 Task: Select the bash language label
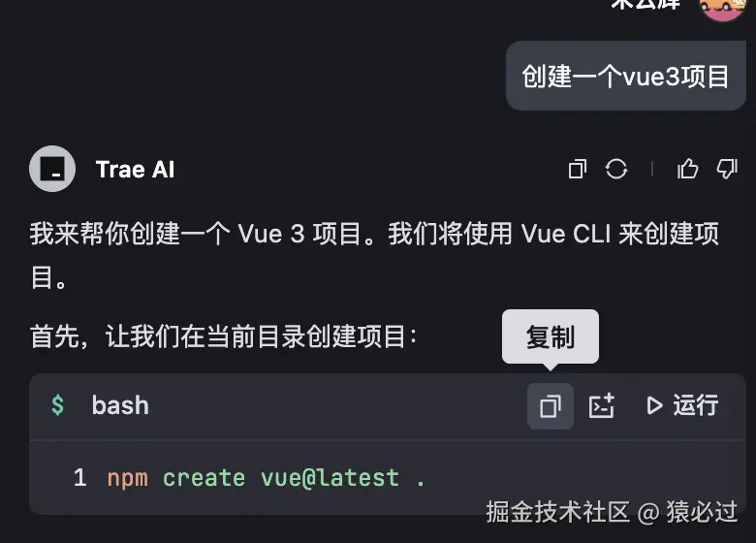tap(120, 405)
